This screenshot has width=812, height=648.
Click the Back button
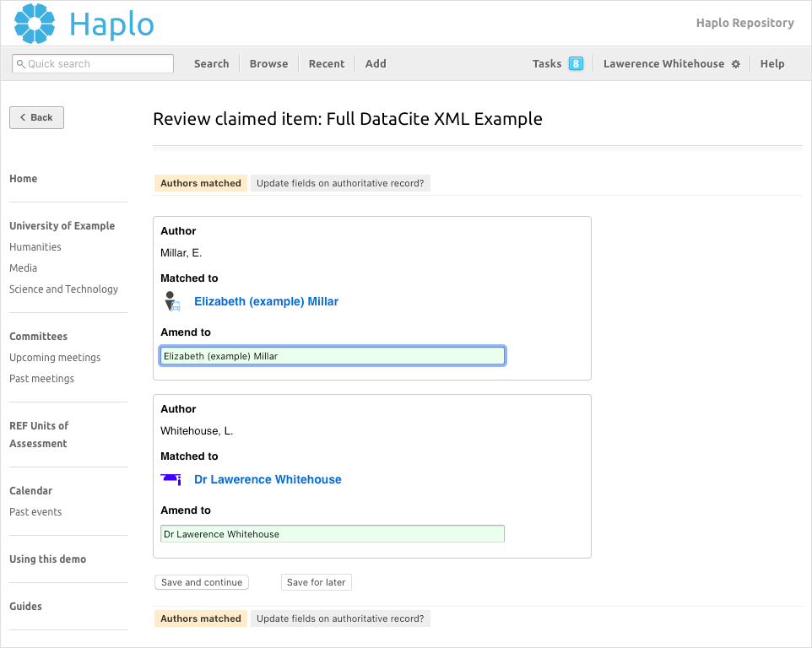pyautogui.click(x=36, y=117)
